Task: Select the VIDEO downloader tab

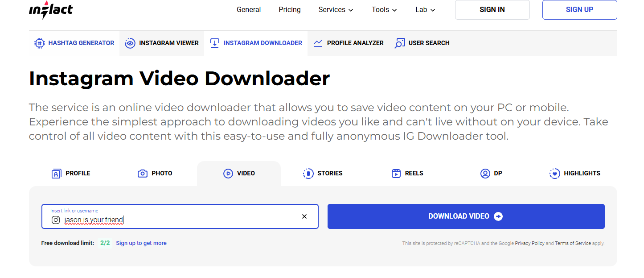Action: click(x=239, y=174)
